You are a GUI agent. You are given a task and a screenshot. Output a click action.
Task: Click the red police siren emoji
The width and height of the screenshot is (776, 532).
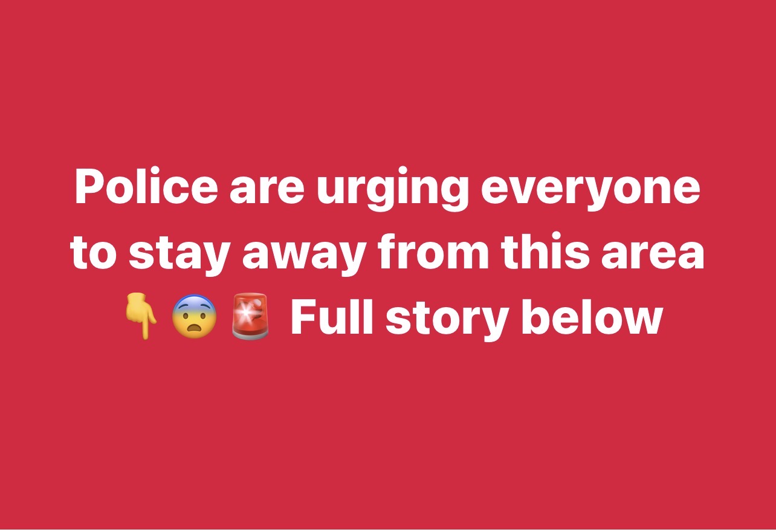250,317
